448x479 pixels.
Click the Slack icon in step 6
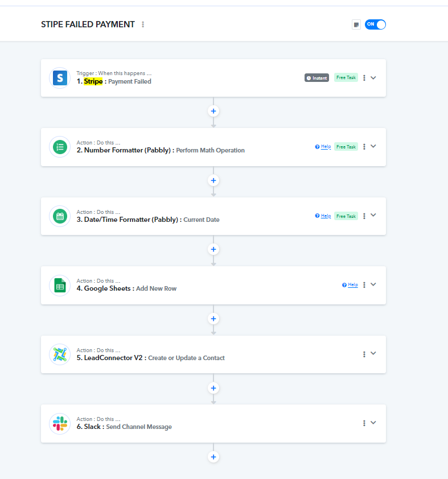pyautogui.click(x=60, y=424)
